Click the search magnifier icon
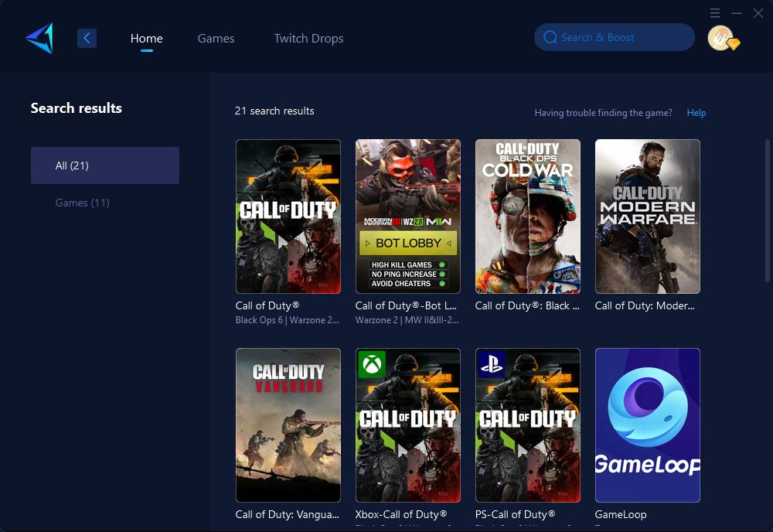 coord(550,37)
